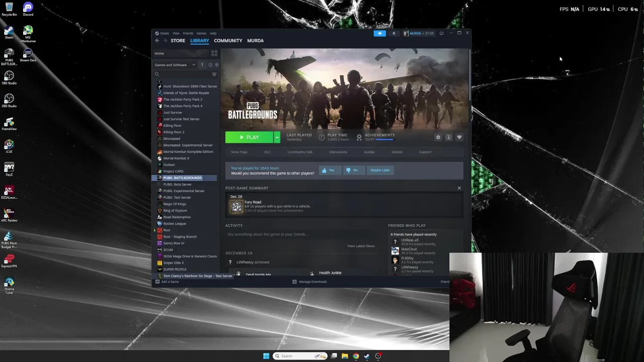Click the activity say-something text box
644x362 pixels.
point(301,234)
